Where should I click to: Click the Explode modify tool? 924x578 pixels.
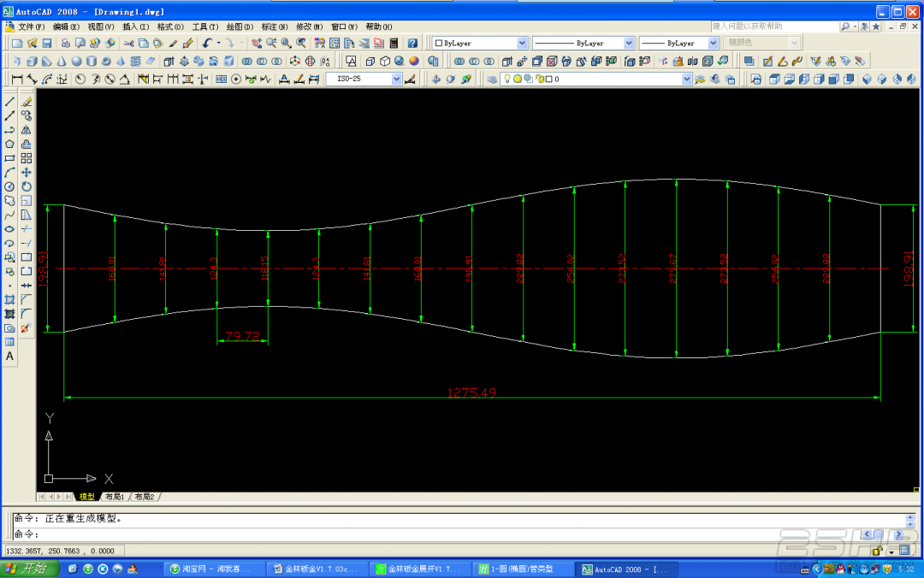pyautogui.click(x=26, y=328)
